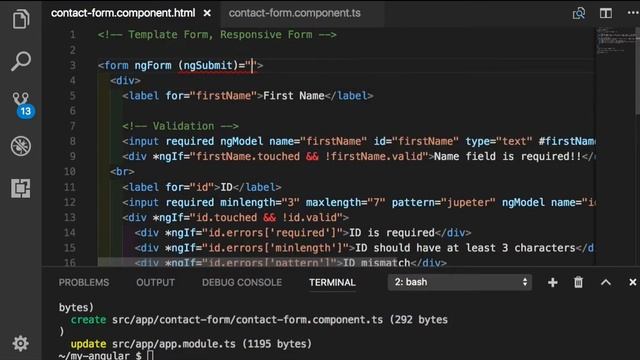Click the pattern="jupeter" attribute

click(x=444, y=202)
